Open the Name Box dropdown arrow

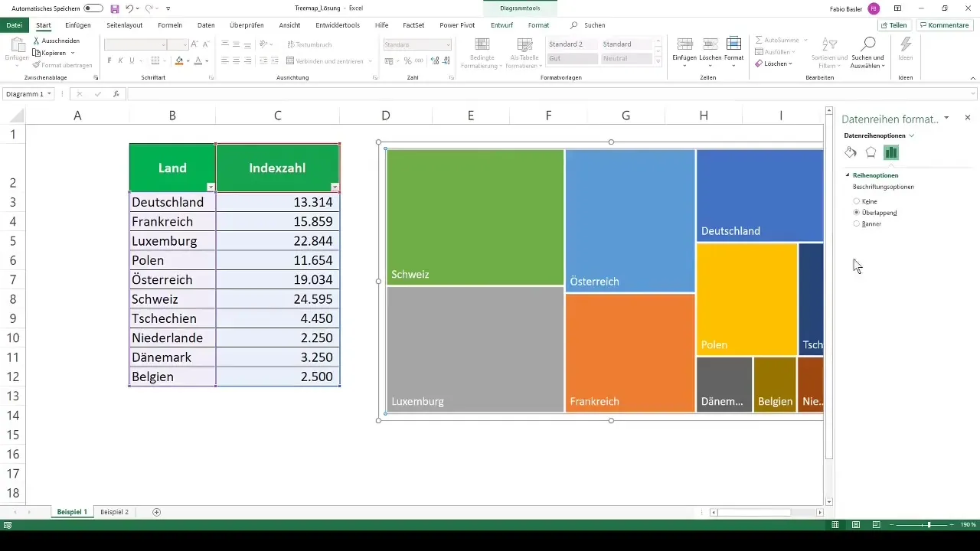(x=49, y=94)
